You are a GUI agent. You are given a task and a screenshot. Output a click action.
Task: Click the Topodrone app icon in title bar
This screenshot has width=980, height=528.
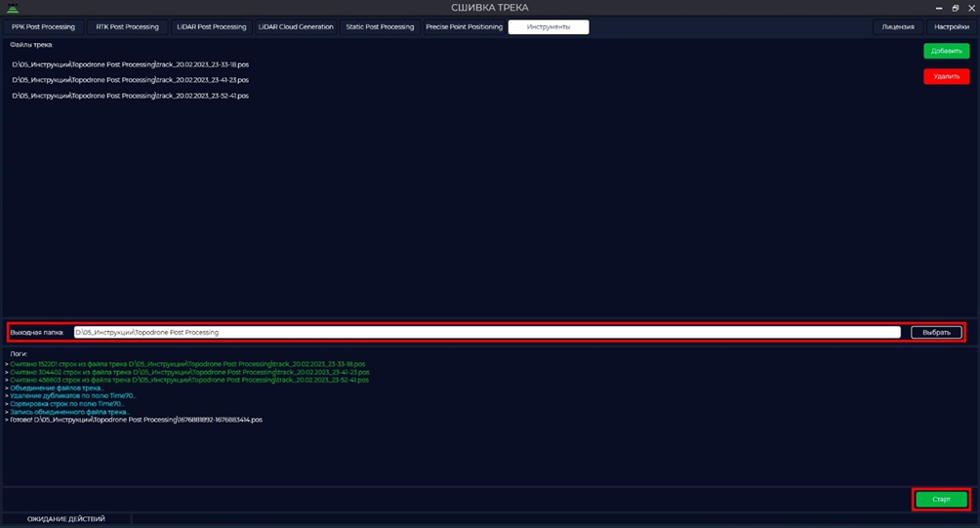coord(12,8)
